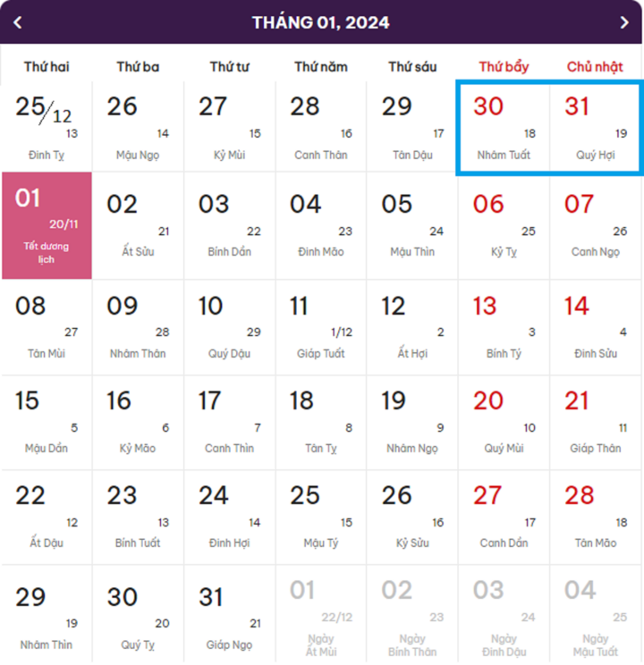Select Sunday 31 Quý Hợi in blue box
Viewport: 644px width, 665px height.
[595, 129]
